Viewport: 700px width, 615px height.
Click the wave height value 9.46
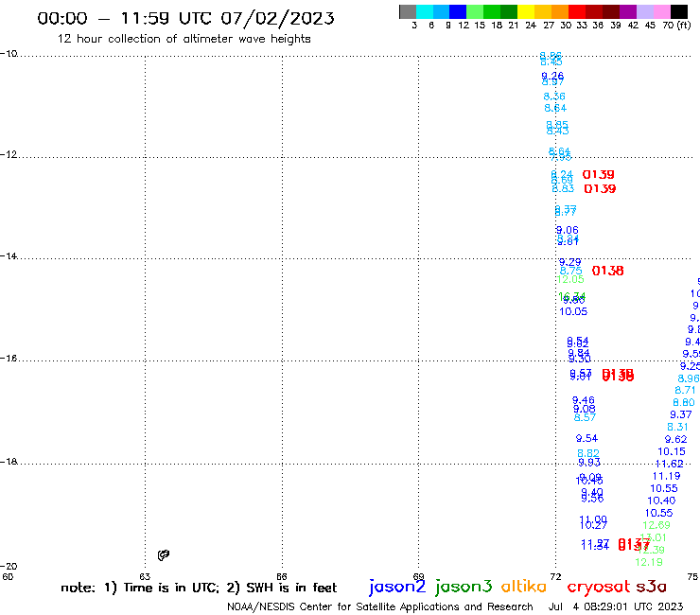[584, 400]
